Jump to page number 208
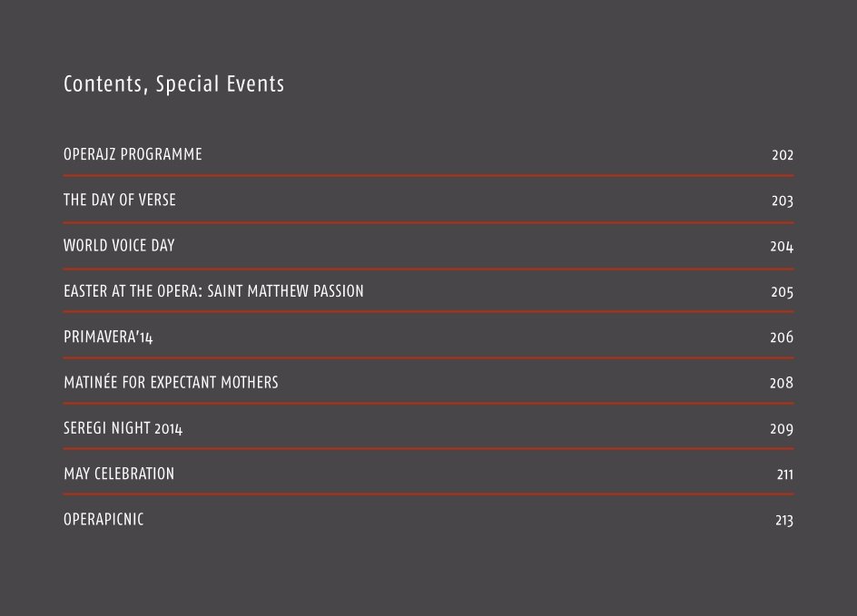 (x=782, y=384)
